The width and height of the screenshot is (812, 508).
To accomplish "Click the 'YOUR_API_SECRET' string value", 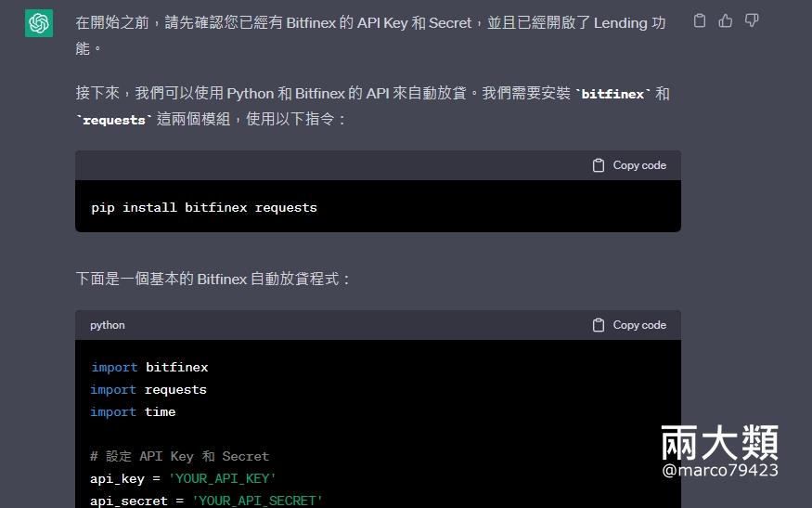I will [x=257, y=501].
